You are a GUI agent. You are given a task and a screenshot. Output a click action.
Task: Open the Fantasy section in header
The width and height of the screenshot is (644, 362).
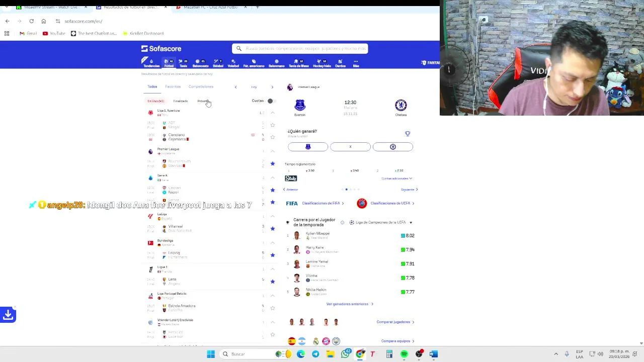431,63
